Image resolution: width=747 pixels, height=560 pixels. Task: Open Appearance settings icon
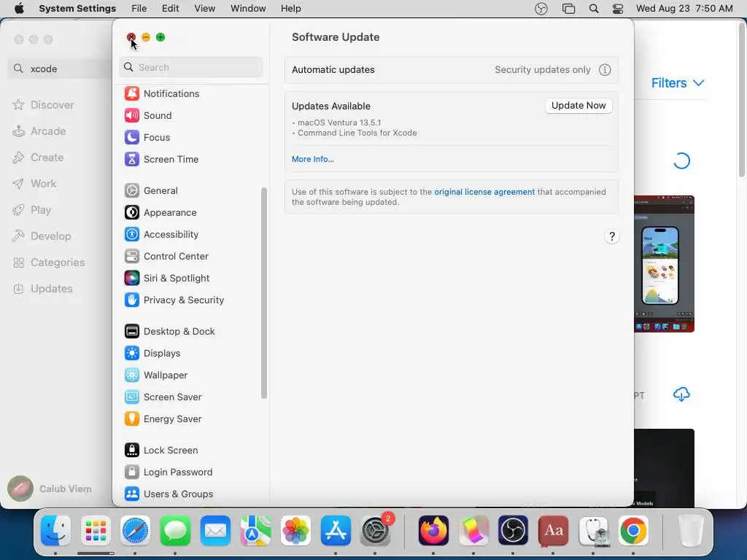click(132, 212)
